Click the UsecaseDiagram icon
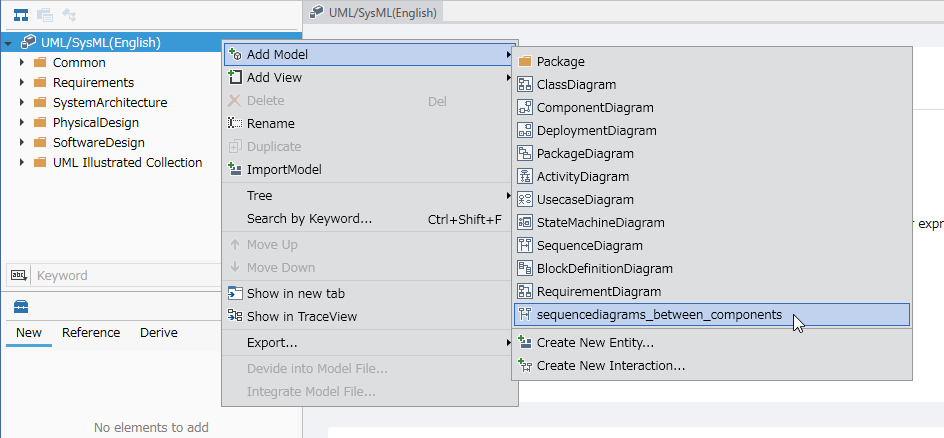944x438 pixels. (x=525, y=200)
